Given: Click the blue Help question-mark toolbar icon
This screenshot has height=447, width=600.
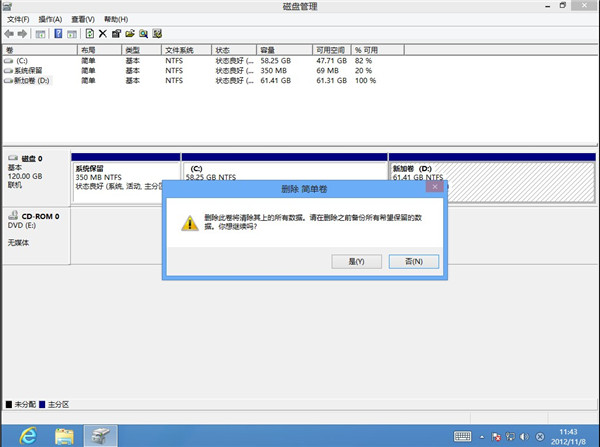Looking at the screenshot, I should [x=58, y=33].
